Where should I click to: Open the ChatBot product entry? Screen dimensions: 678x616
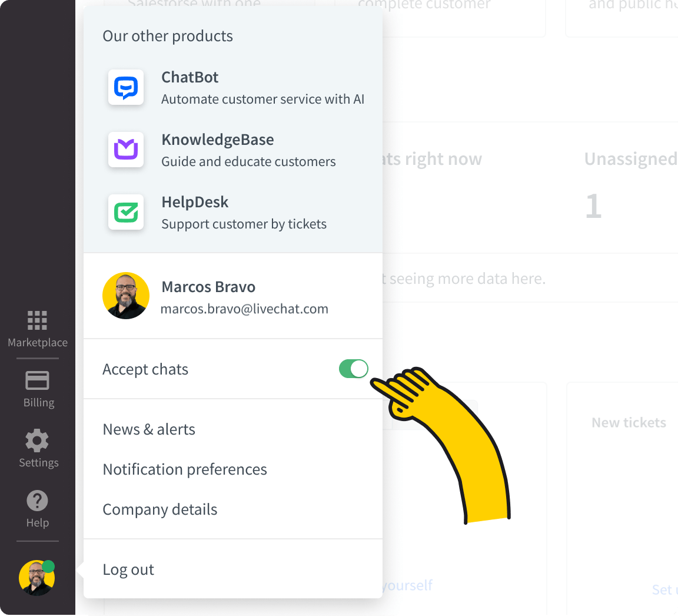tap(190, 77)
